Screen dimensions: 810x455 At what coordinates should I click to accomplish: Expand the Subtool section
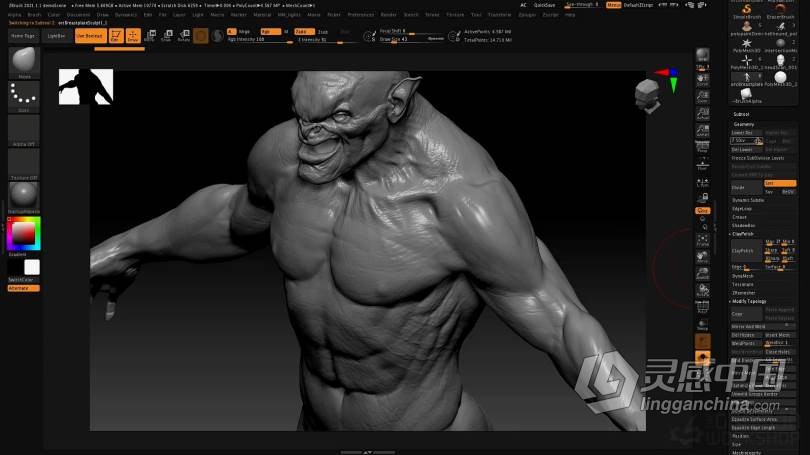click(741, 114)
